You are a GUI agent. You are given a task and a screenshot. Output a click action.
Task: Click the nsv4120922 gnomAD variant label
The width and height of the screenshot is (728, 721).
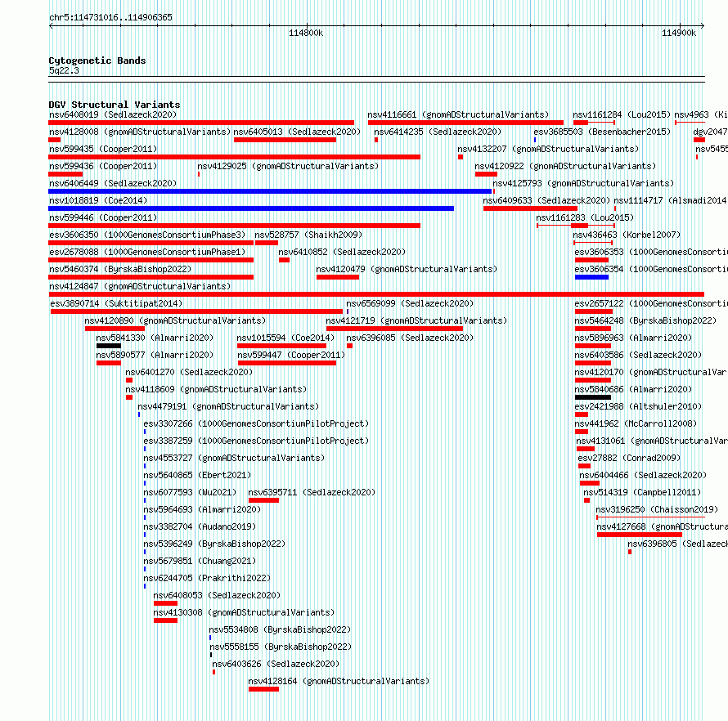pos(565,166)
